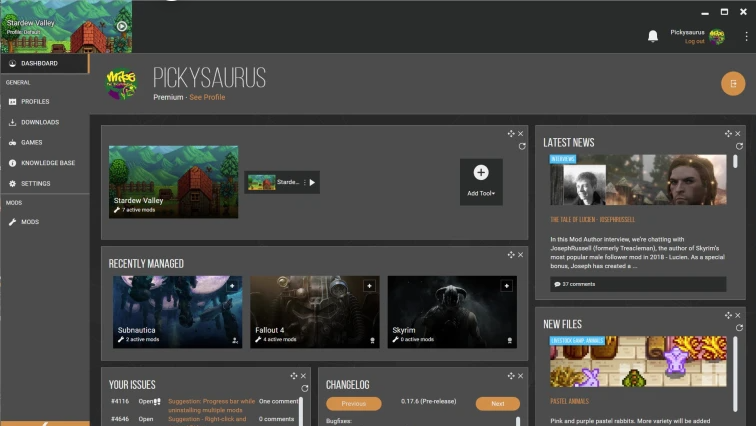This screenshot has width=756, height=426.
Task: Select the Skyrim game card
Action: click(452, 312)
